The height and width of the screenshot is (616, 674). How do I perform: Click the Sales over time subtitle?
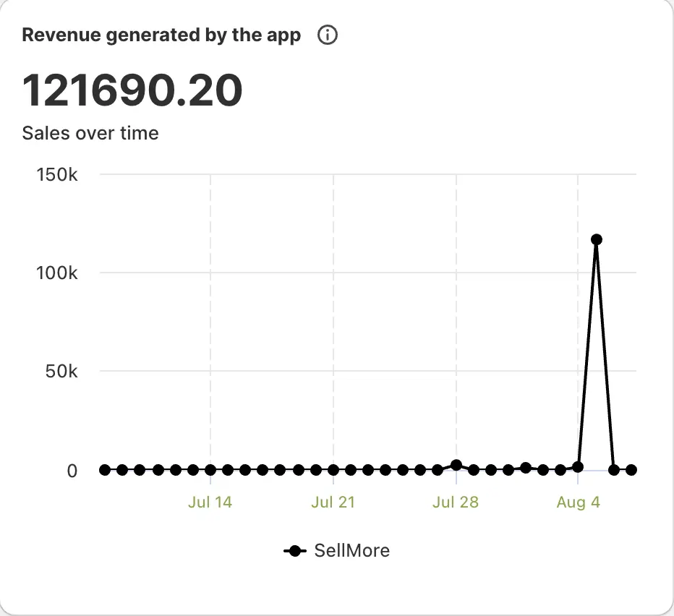point(90,134)
